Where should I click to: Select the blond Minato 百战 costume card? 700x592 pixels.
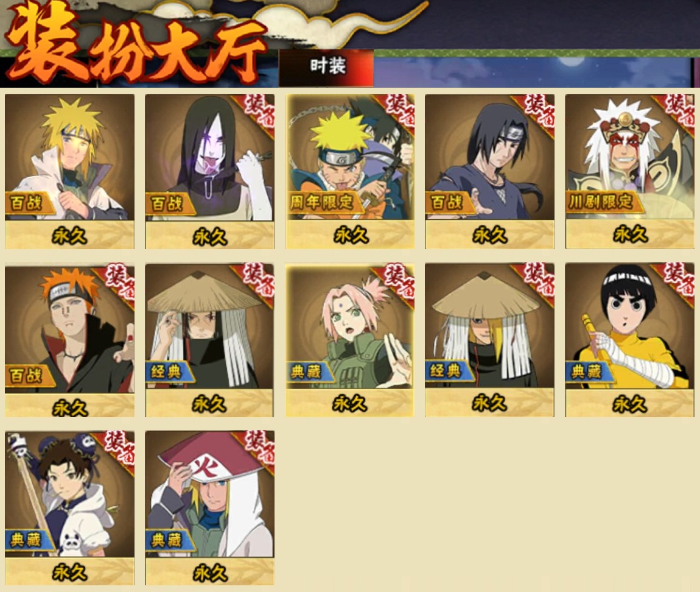click(69, 171)
